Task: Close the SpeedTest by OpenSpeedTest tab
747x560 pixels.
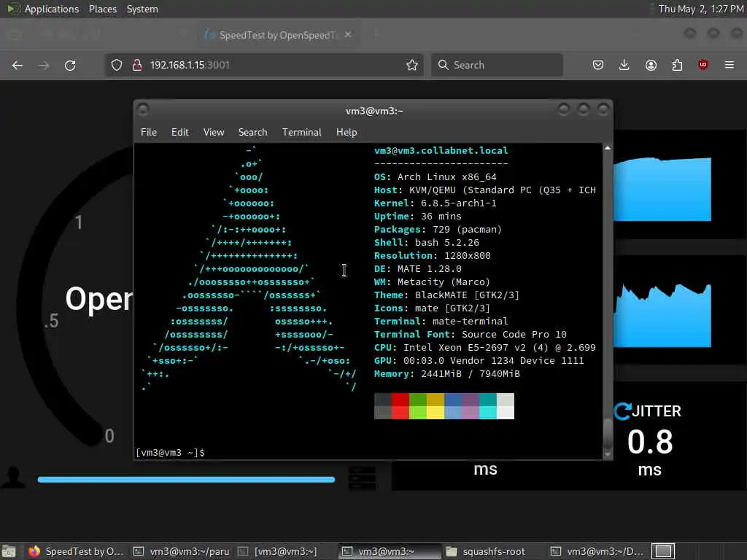Action: click(x=348, y=35)
